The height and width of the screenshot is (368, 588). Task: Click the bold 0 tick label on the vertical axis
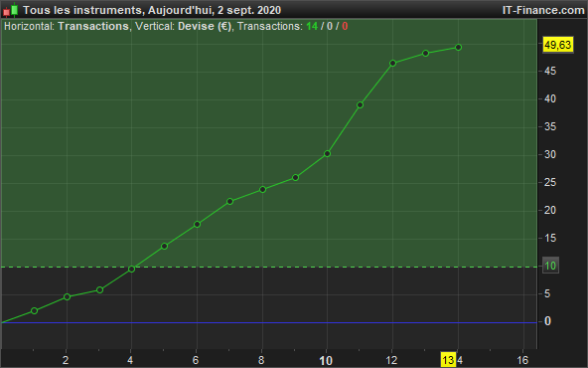(547, 321)
